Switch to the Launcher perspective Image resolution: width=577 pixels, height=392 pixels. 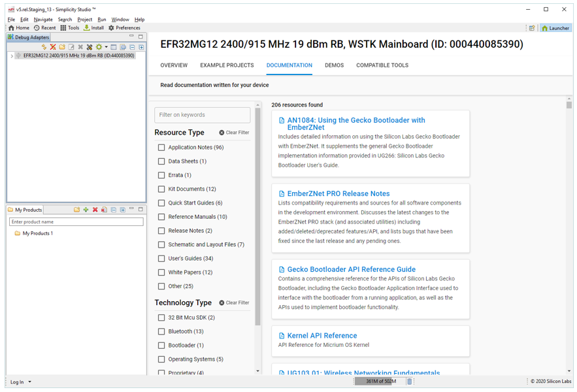pos(555,28)
